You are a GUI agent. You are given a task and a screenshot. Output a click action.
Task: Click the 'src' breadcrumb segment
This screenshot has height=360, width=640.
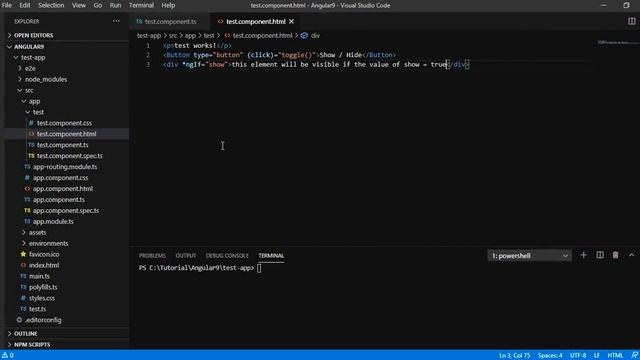173,36
